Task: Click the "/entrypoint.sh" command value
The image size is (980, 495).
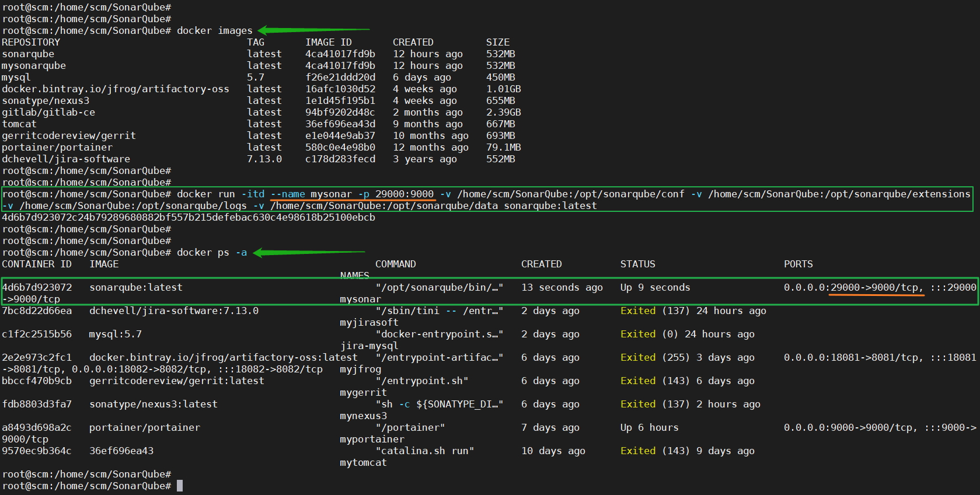Action: pyautogui.click(x=422, y=381)
